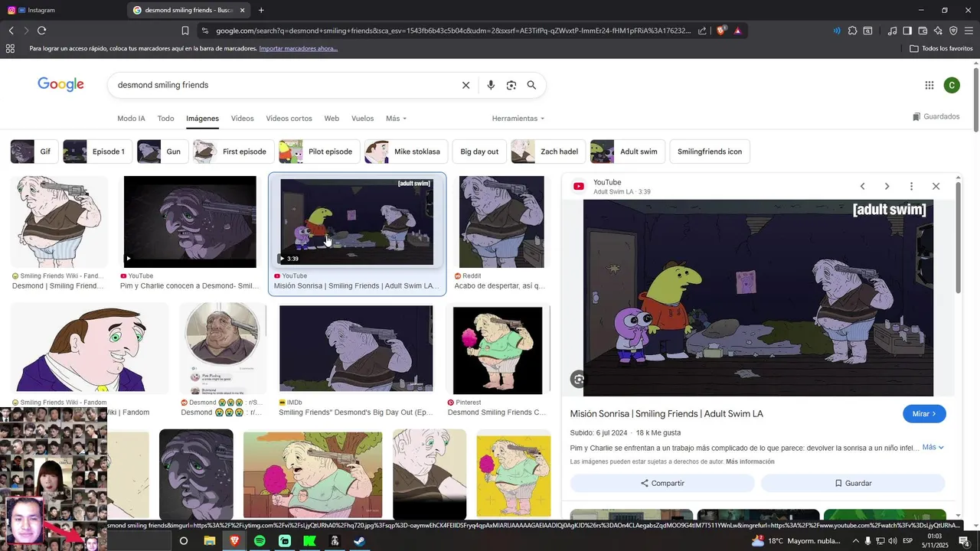Image resolution: width=980 pixels, height=551 pixels.
Task: Switch to the Modo IA tab
Action: pyautogui.click(x=131, y=119)
